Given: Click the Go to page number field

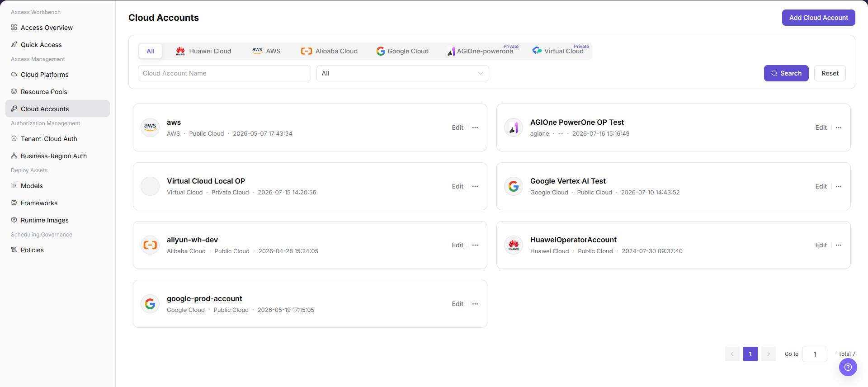Looking at the screenshot, I should (815, 354).
